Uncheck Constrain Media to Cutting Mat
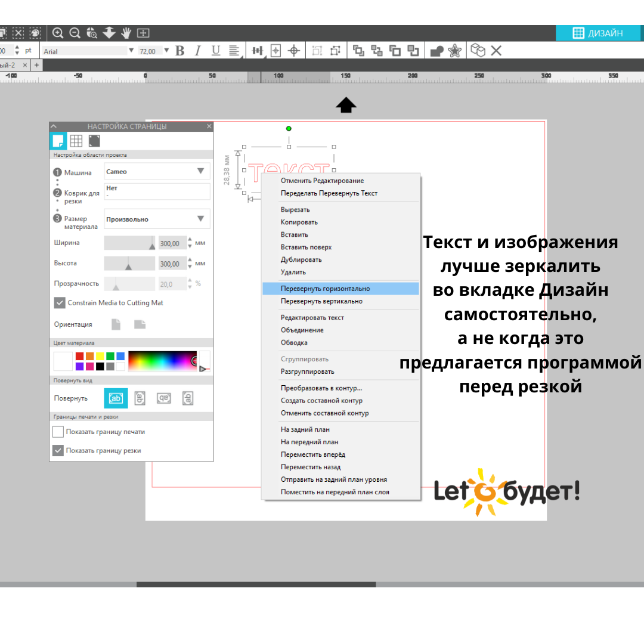Screen dimensions: 644x644 [x=60, y=302]
